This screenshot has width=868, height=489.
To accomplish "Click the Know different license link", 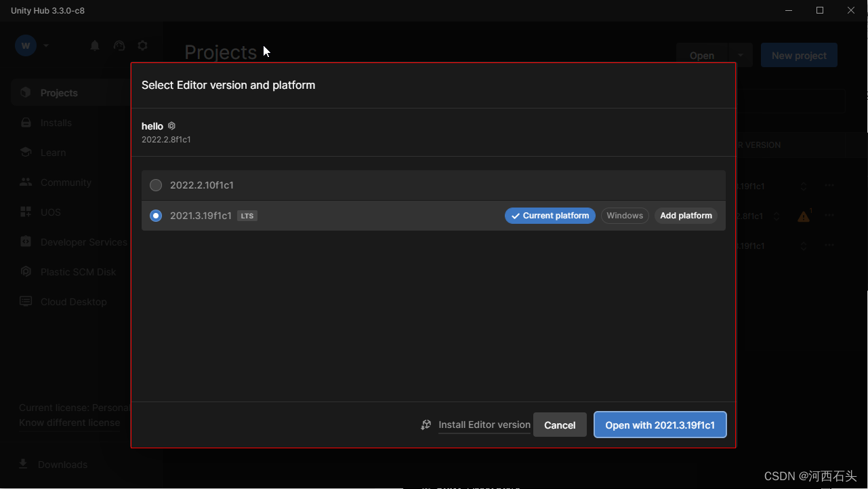I will 70,423.
